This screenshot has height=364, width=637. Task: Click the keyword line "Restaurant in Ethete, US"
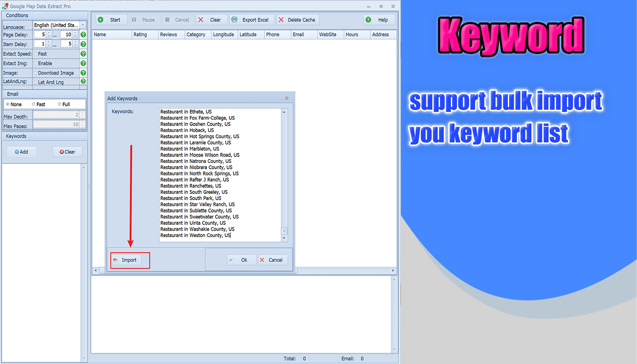pyautogui.click(x=186, y=111)
